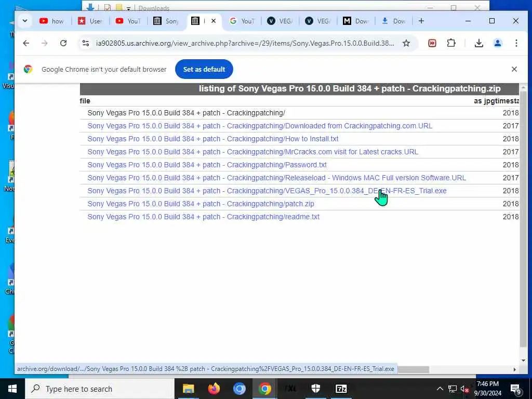532x399 pixels.
Task: Switch to the 'User' tab
Action: tap(90, 21)
